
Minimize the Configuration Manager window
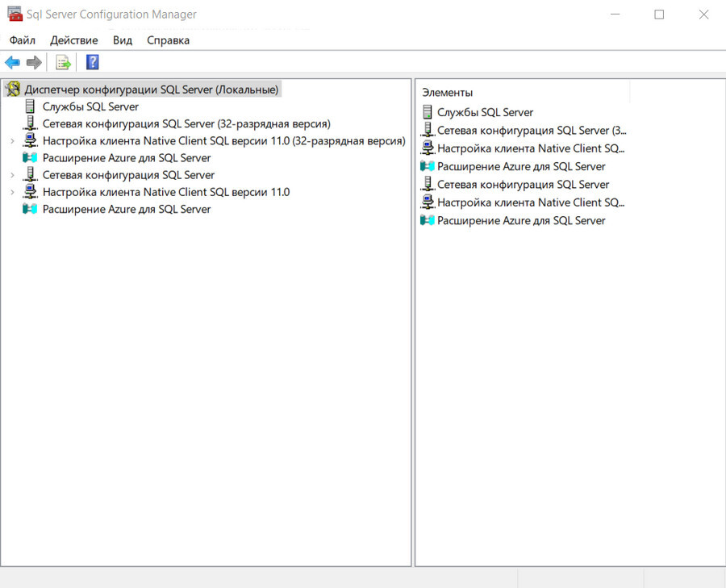tap(615, 15)
